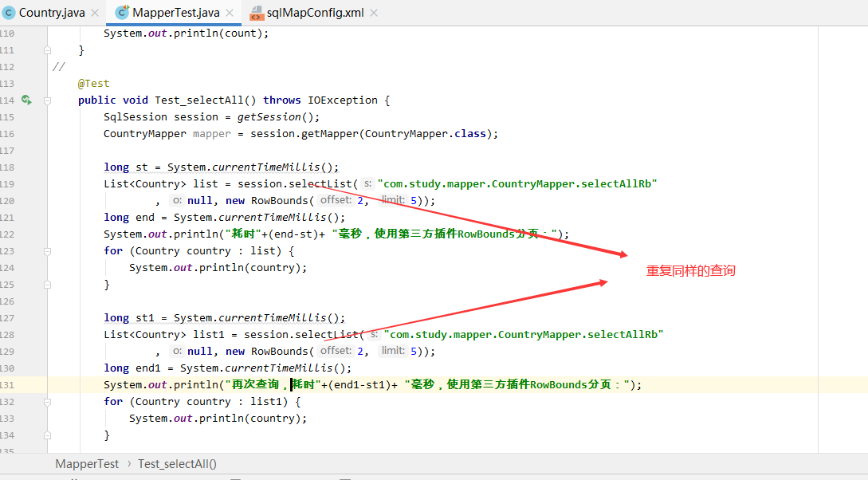The height and width of the screenshot is (480, 868).
Task: Click getSession() call on line 115
Action: pos(275,117)
